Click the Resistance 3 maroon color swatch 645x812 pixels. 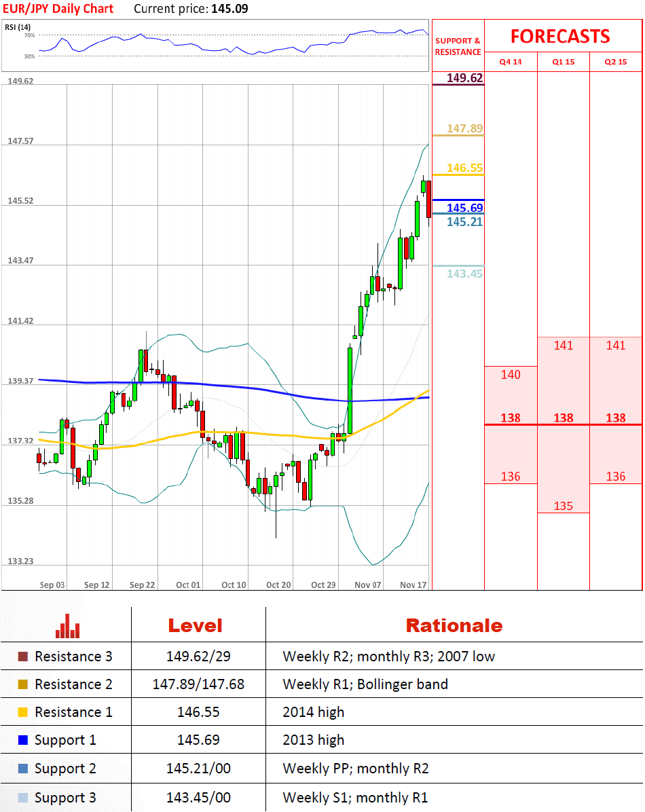tap(23, 657)
